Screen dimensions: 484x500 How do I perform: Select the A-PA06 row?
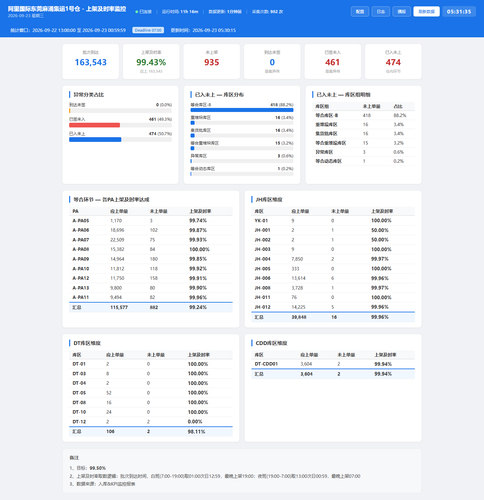pos(151,230)
